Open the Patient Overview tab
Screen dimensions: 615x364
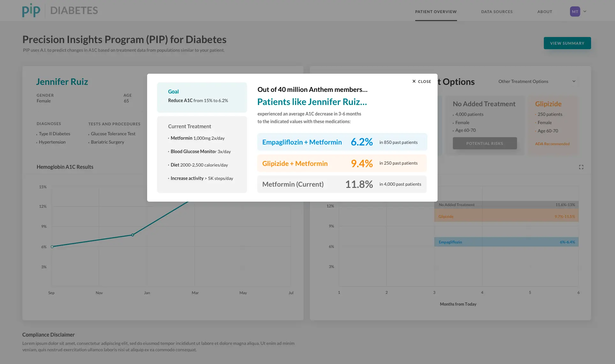pyautogui.click(x=436, y=12)
